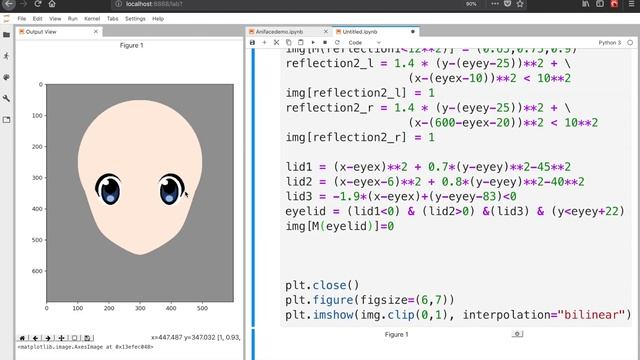The height and width of the screenshot is (360, 640).
Task: Click the kernel status circle indicator
Action: pos(630,42)
